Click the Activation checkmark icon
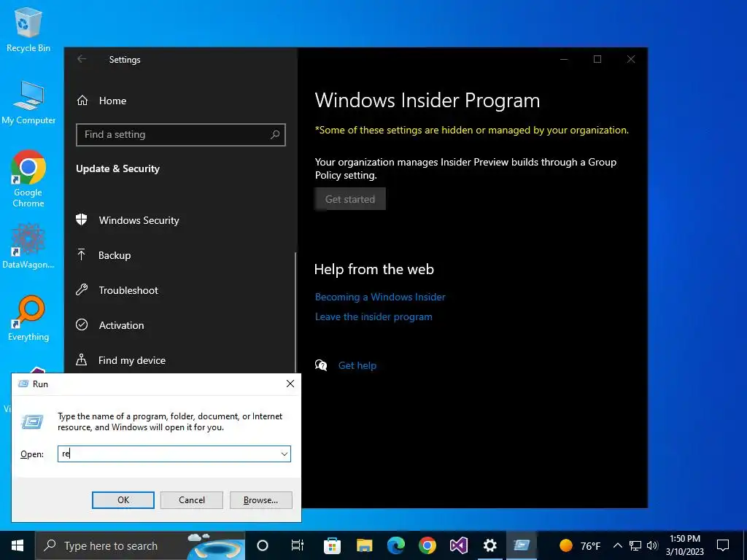 (82, 324)
